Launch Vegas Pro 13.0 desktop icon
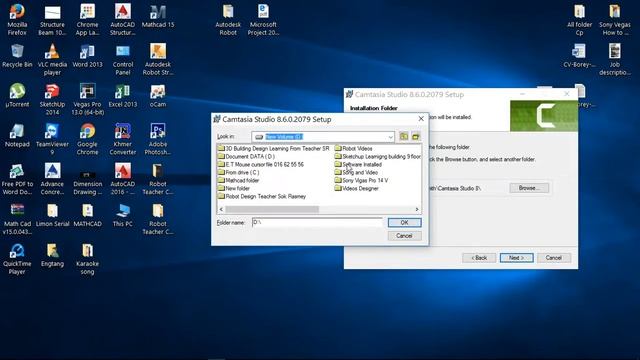Viewport: 640px width, 360px height. click(87, 100)
